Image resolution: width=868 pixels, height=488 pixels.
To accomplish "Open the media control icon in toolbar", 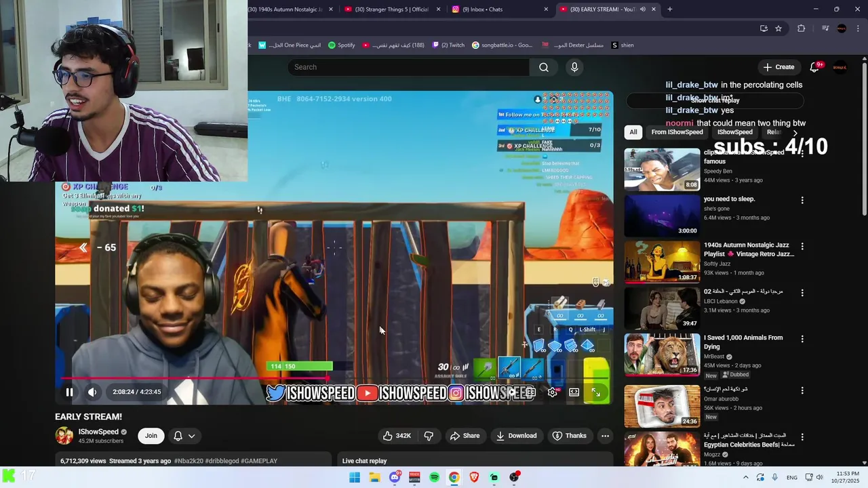I will pos(825,28).
